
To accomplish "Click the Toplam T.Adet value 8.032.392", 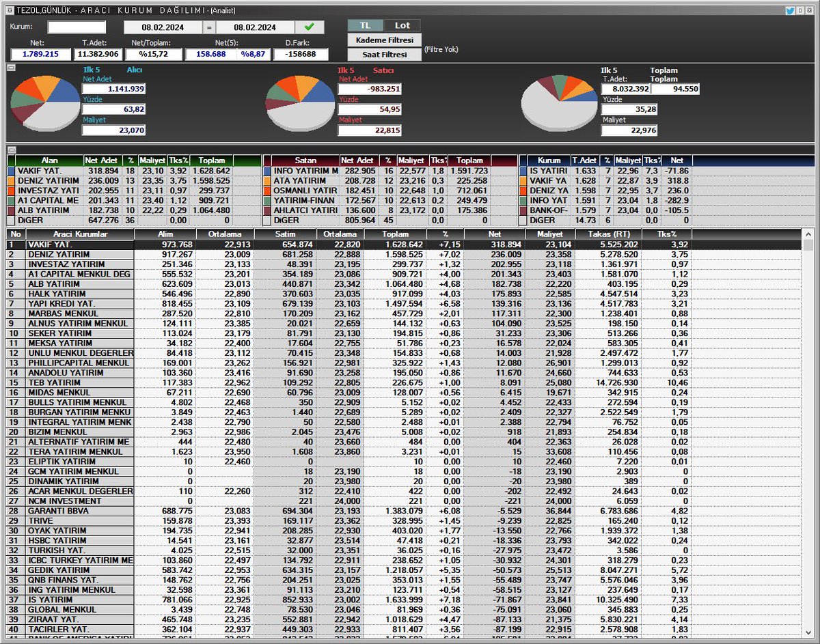I will [625, 89].
